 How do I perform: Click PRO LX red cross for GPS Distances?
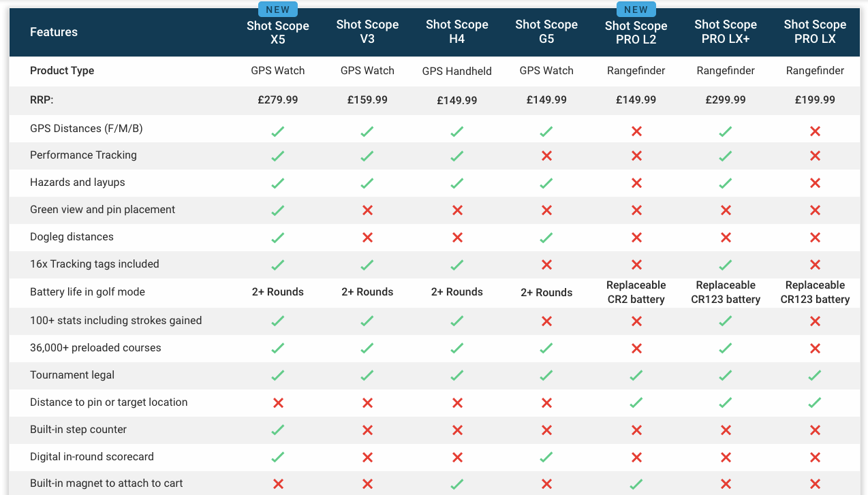[815, 131]
